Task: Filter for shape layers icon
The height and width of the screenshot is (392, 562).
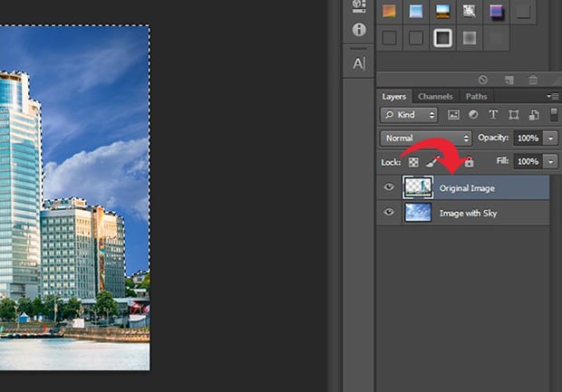Action: (x=514, y=115)
